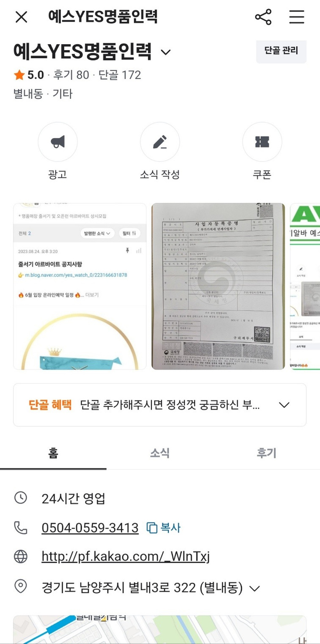Expand the 단골 혜택 benefits section
The width and height of the screenshot is (320, 644).
click(160, 405)
